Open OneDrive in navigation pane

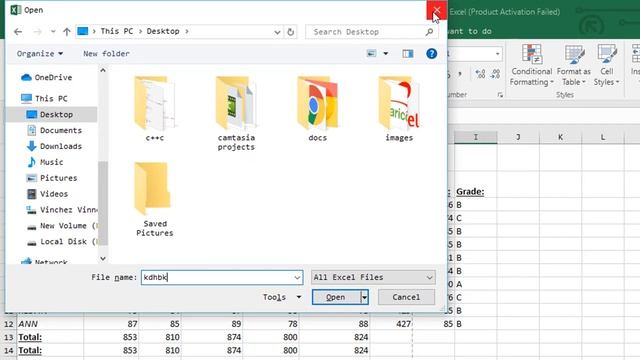(x=47, y=77)
